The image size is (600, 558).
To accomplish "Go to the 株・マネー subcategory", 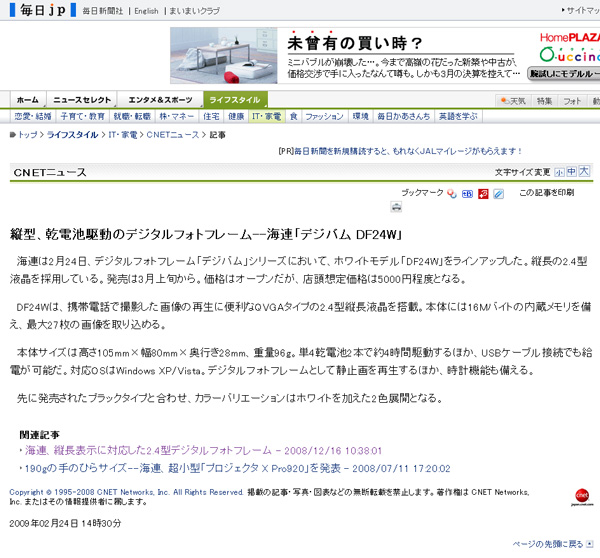I will 177,116.
